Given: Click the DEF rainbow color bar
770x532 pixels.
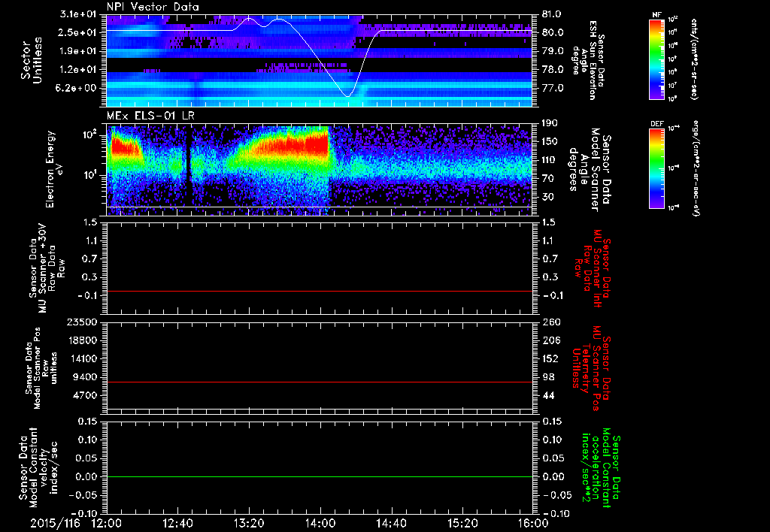Looking at the screenshot, I should coord(656,168).
